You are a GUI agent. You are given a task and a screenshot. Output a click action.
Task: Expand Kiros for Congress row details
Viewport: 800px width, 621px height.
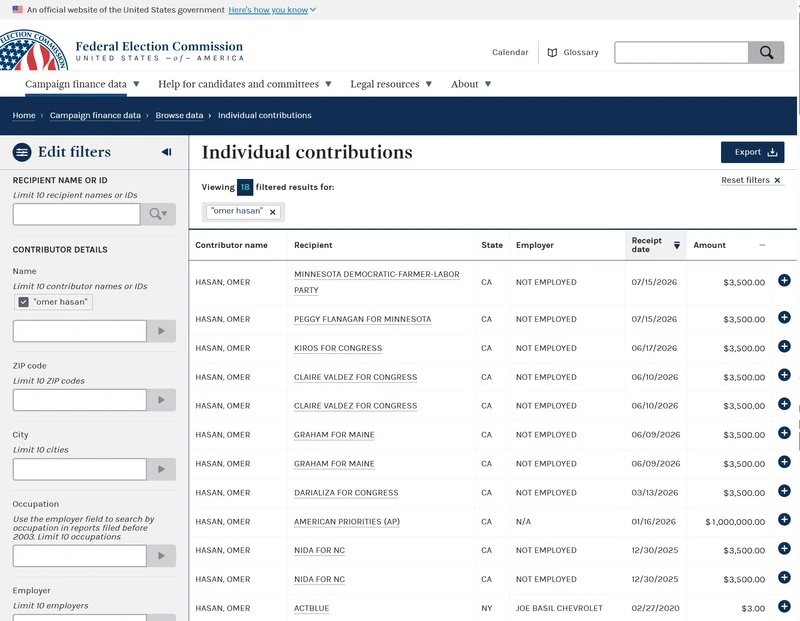click(x=784, y=346)
